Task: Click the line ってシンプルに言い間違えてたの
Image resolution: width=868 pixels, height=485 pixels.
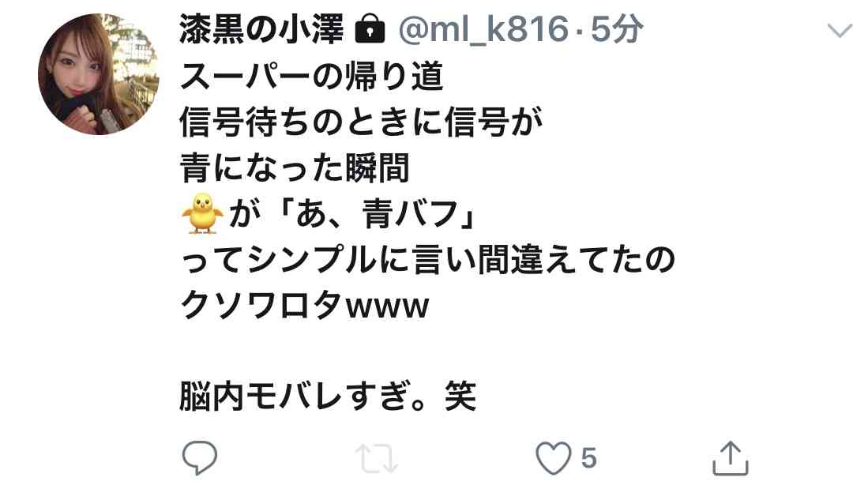Action: click(x=427, y=260)
